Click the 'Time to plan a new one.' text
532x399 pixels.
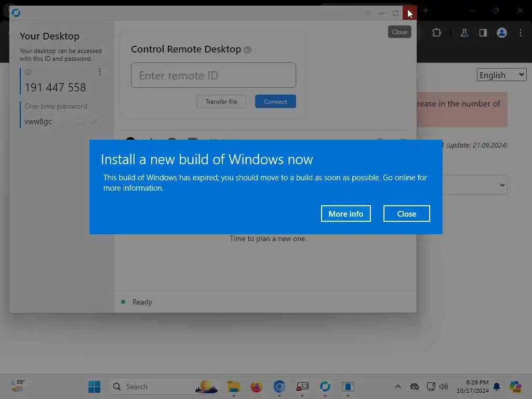(x=268, y=238)
